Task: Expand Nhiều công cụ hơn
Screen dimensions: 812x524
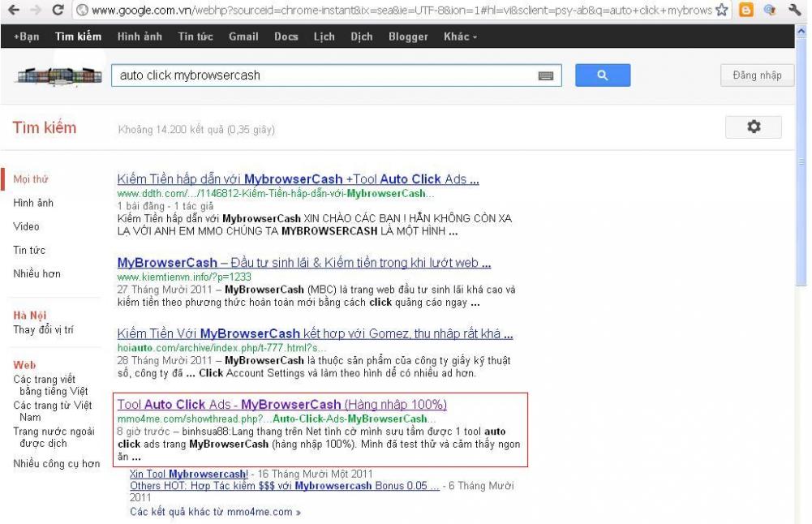Action: point(57,464)
